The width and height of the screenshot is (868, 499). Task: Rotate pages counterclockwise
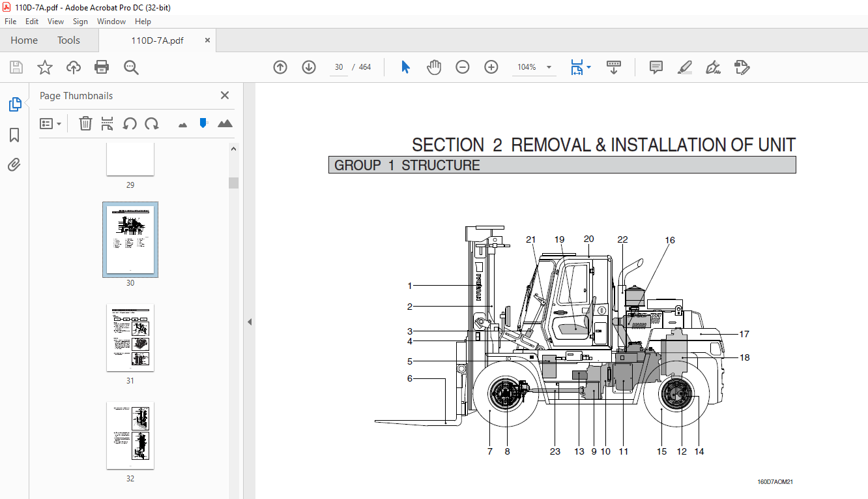(x=130, y=123)
